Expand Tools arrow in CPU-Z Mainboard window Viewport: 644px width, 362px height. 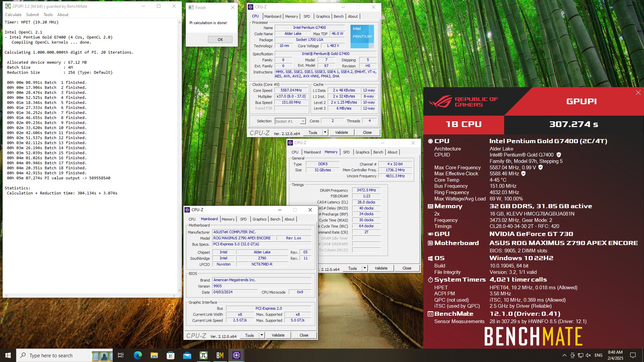coord(261,335)
